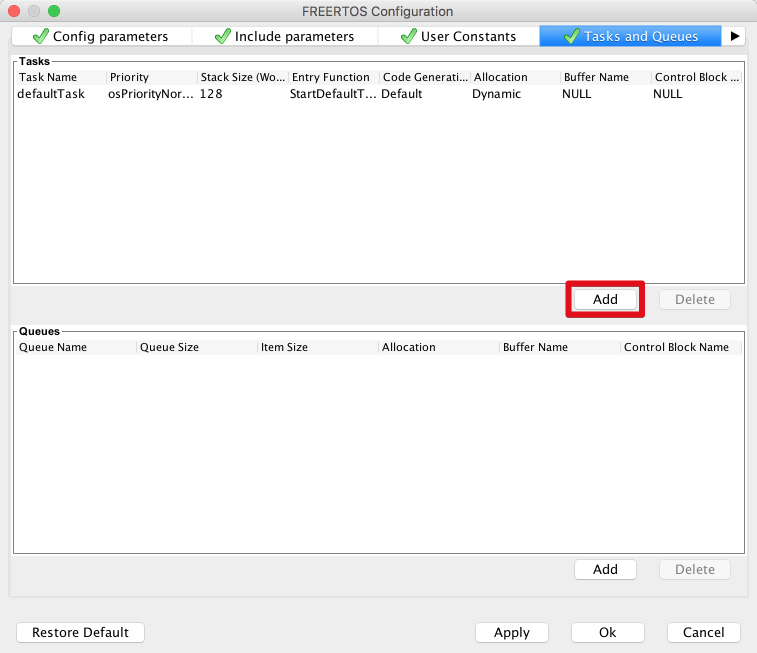This screenshot has height=653, width=757.
Task: Click Add button under Queues list
Action: pyautogui.click(x=605, y=570)
